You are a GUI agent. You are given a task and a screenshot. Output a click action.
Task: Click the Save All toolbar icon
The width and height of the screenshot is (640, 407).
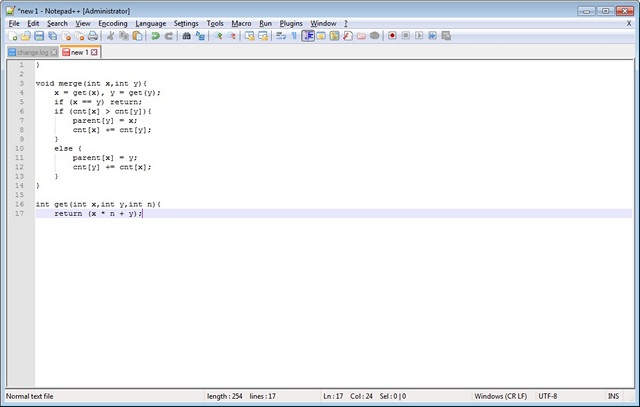click(52, 36)
